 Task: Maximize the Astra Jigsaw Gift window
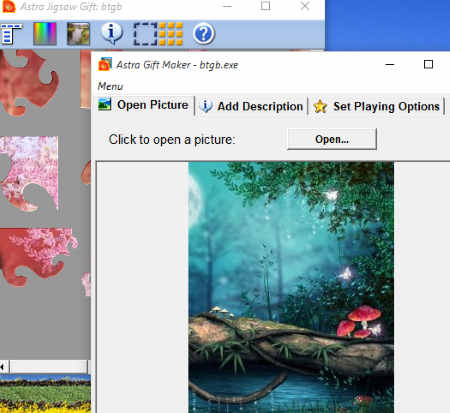266,6
